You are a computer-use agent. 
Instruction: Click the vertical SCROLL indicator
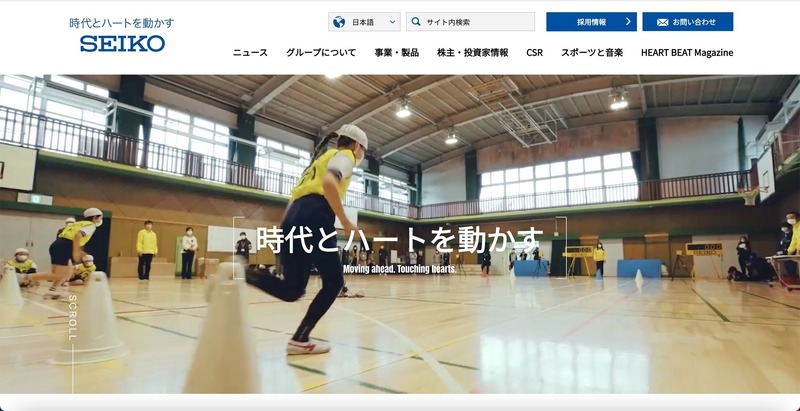pyautogui.click(x=72, y=320)
